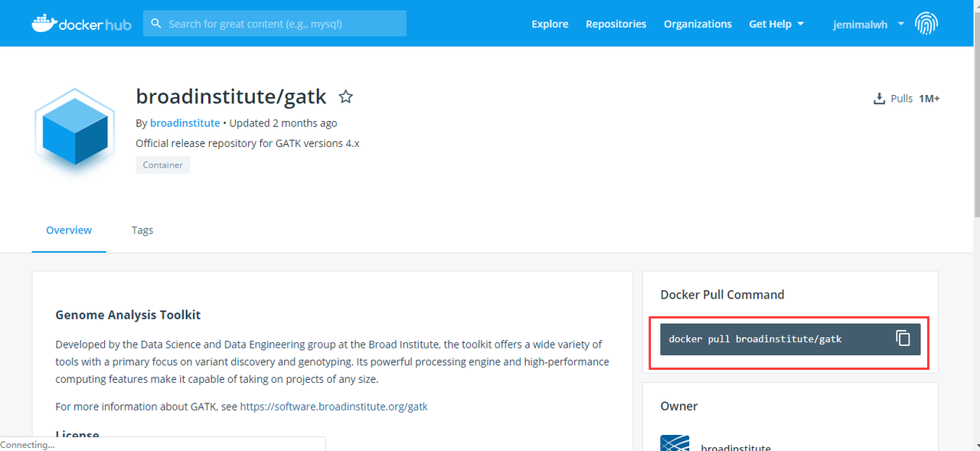Select the Overview tab

click(69, 230)
